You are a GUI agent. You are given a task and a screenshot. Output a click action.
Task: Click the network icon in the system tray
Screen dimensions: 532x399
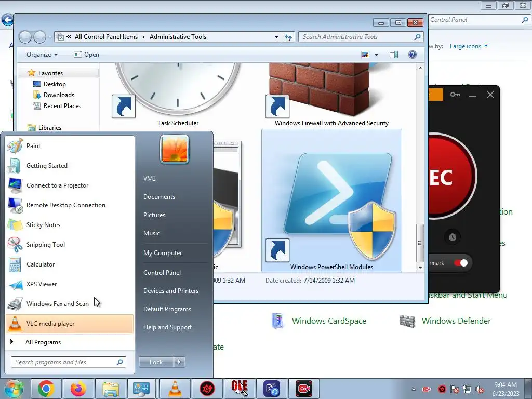467,389
